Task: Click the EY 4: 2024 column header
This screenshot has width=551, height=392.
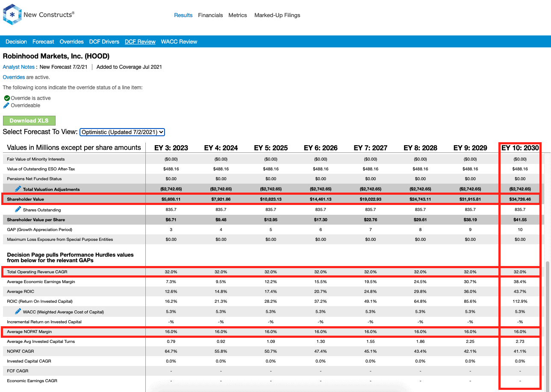Action: coord(221,148)
